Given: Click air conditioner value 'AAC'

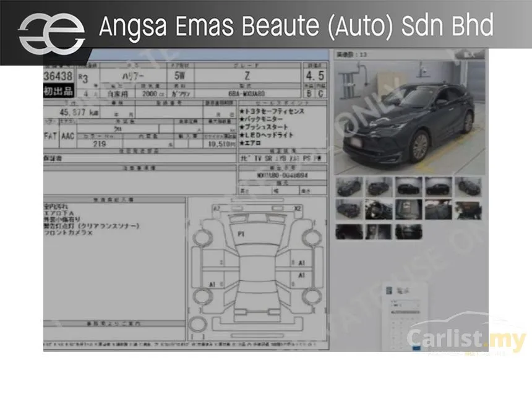Looking at the screenshot, I should (x=68, y=136).
